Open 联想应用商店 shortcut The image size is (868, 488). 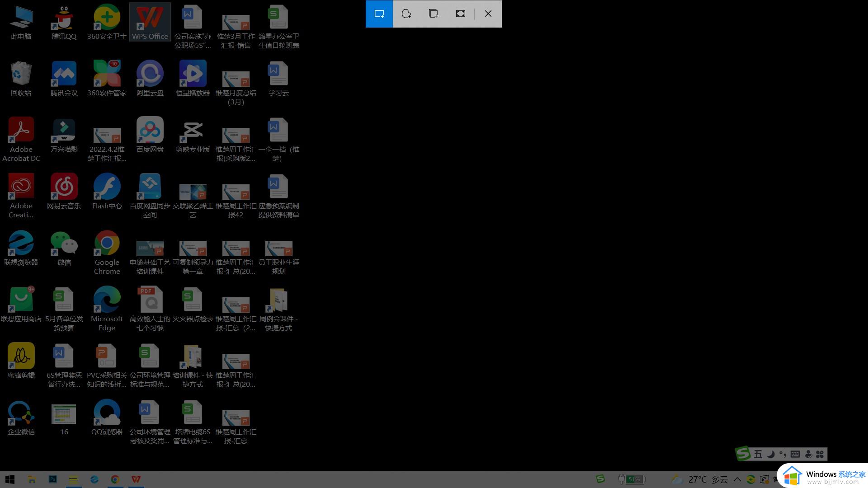(x=21, y=305)
